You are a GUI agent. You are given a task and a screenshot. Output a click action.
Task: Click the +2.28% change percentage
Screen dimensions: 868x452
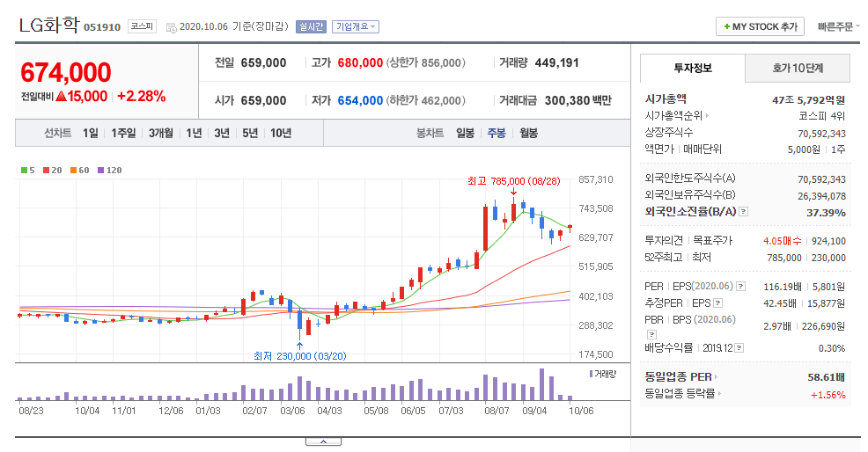tap(141, 96)
